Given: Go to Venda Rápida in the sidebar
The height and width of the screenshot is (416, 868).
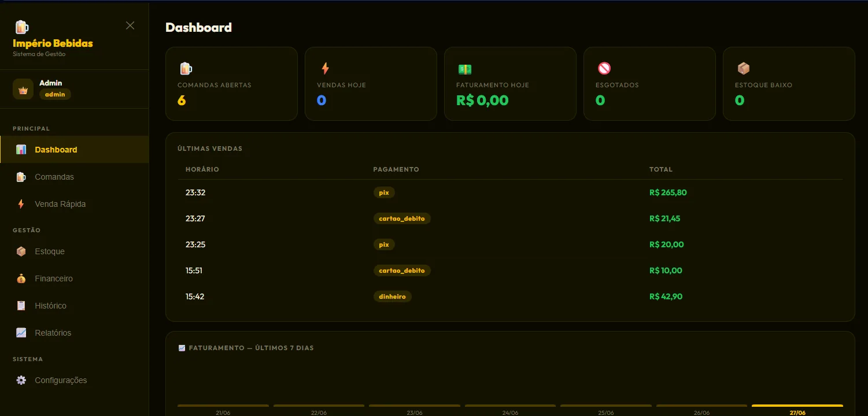Looking at the screenshot, I should click(75, 204).
